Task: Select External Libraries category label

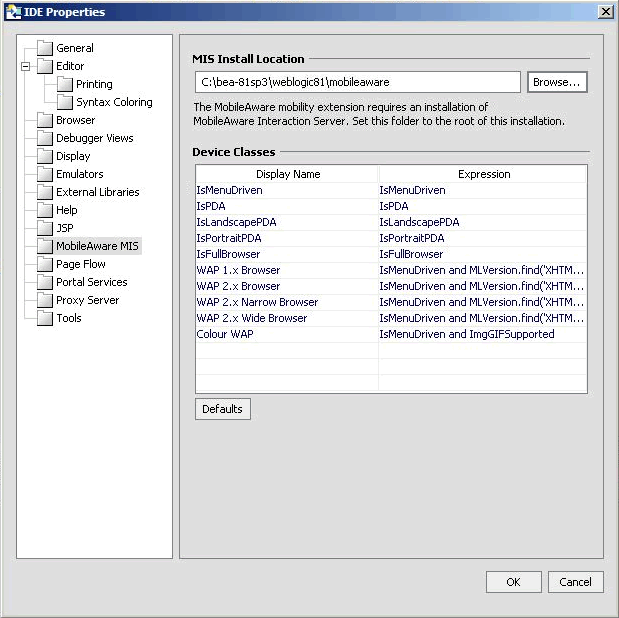Action: [98, 192]
